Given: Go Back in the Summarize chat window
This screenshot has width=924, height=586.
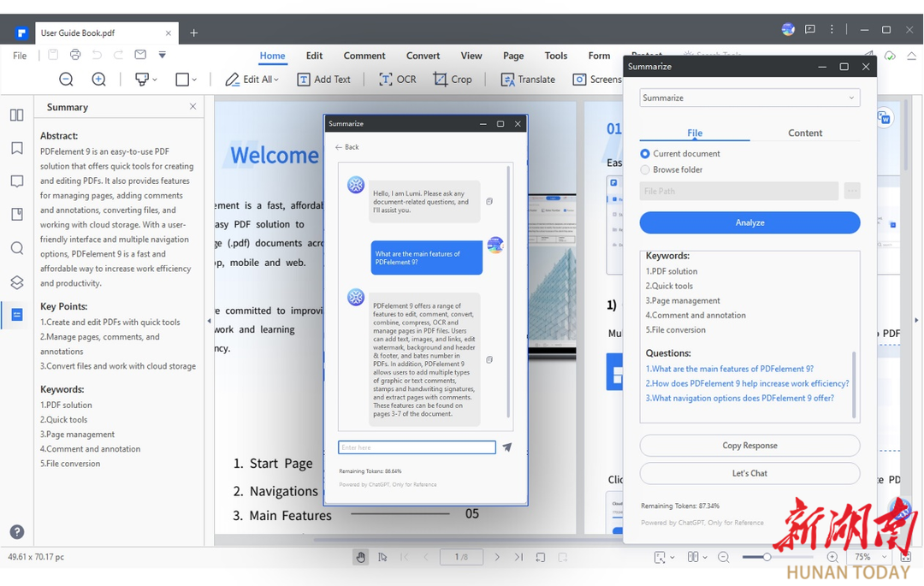Looking at the screenshot, I should (347, 147).
